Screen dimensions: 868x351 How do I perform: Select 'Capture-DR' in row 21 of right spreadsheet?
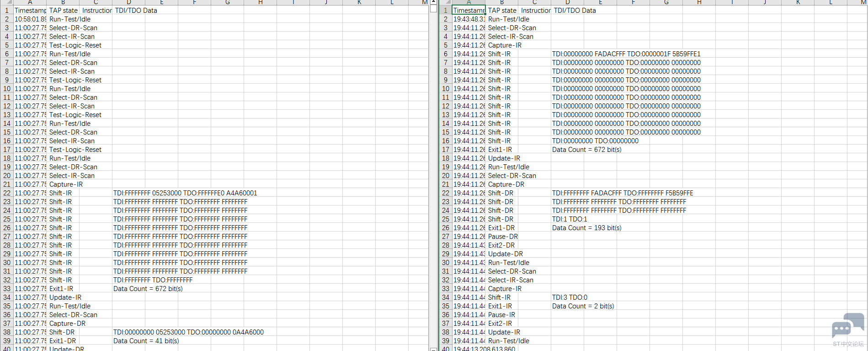[x=506, y=184]
